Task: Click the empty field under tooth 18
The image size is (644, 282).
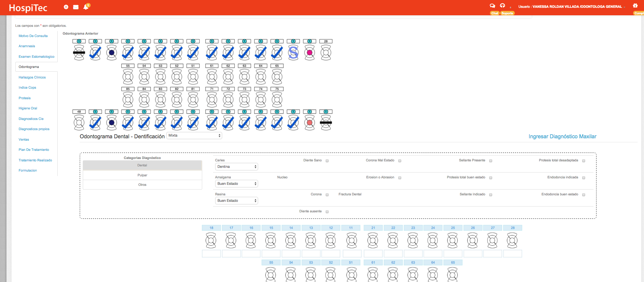Action: pos(211,254)
